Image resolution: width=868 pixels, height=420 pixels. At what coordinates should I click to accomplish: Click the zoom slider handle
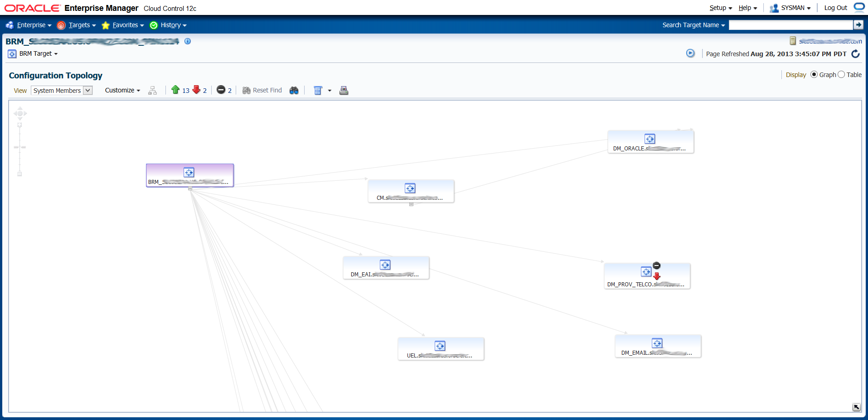point(20,147)
